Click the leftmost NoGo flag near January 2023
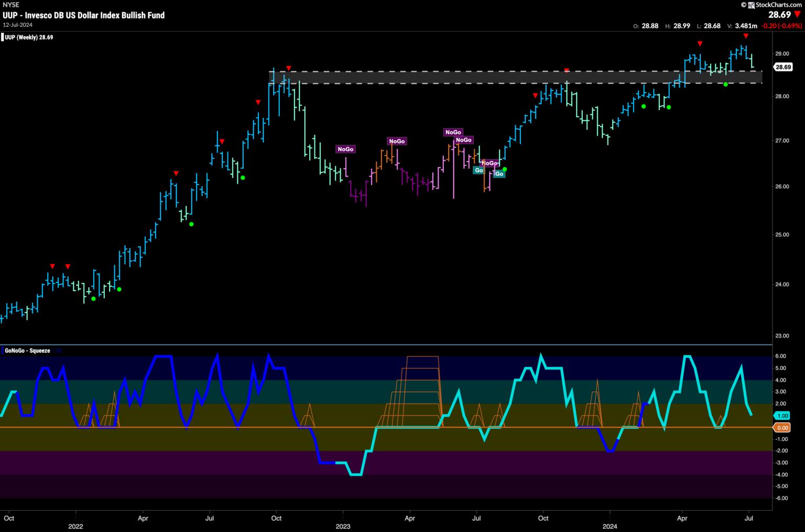This screenshot has width=805, height=532. [x=345, y=149]
